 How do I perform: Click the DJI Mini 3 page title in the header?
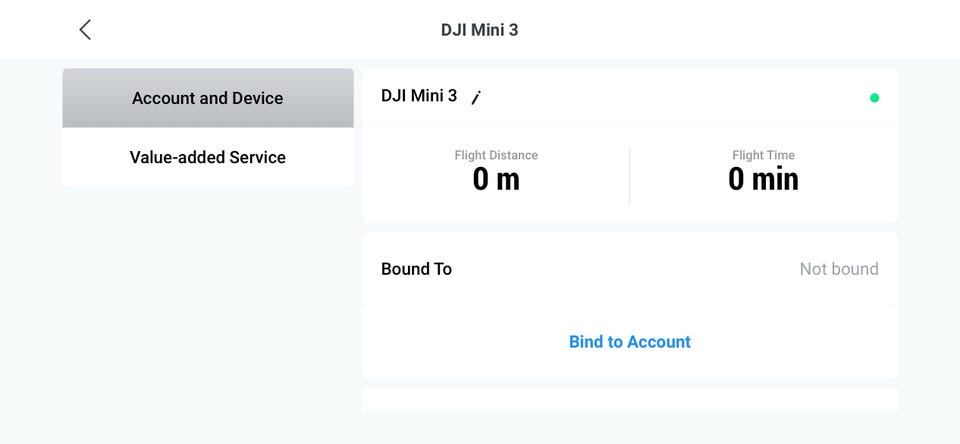(480, 30)
